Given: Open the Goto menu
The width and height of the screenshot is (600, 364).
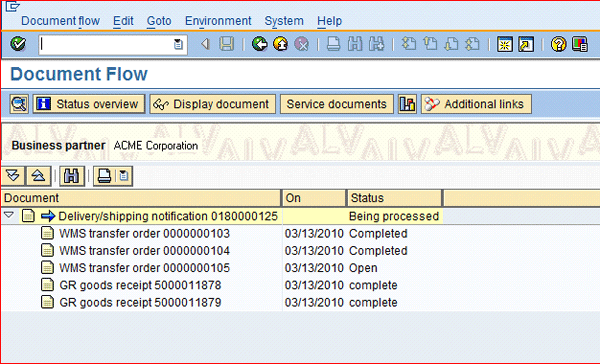Looking at the screenshot, I should 159,21.
